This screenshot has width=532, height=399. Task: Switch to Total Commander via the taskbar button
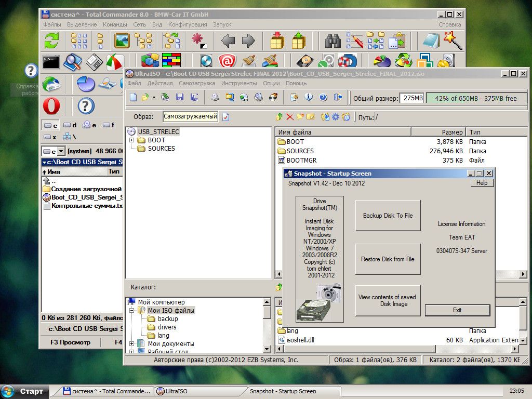click(x=108, y=392)
